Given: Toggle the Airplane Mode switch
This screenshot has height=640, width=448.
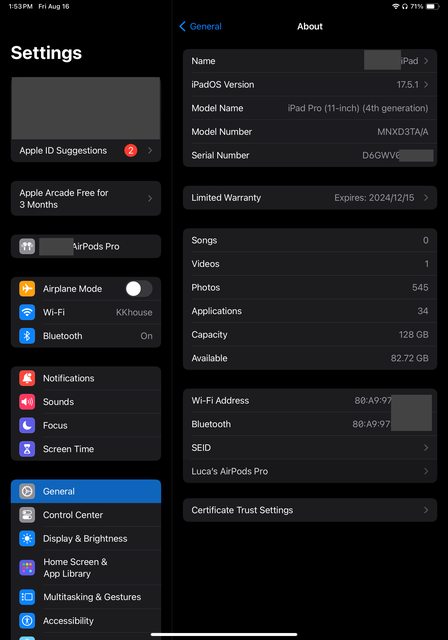Looking at the screenshot, I should click(139, 289).
